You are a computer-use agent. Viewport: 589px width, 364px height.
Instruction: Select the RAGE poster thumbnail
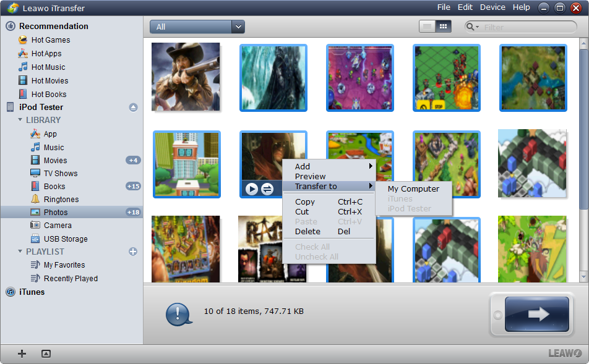[x=259, y=249]
